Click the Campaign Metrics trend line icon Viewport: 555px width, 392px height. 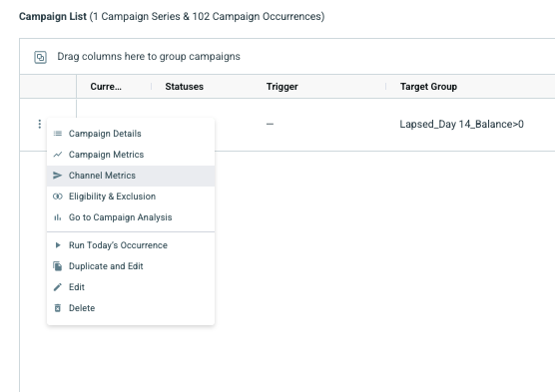(x=57, y=155)
